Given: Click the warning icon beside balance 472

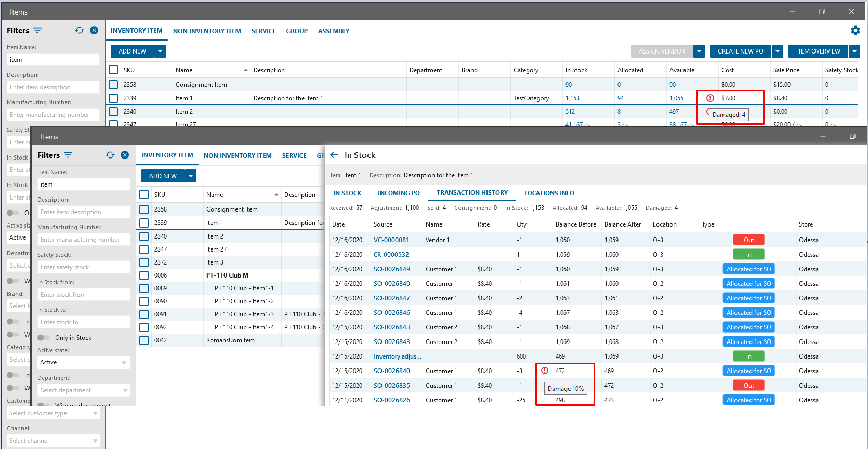Looking at the screenshot, I should point(545,371).
